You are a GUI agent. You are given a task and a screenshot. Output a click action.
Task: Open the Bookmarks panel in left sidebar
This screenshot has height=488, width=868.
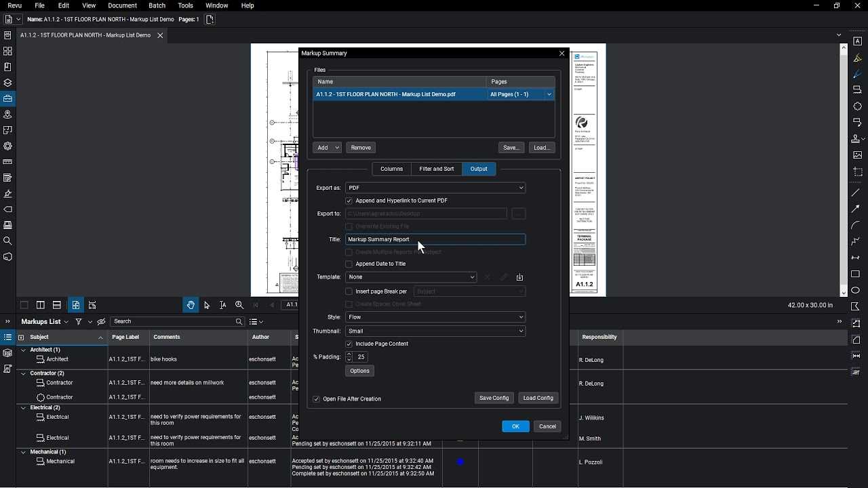coord(7,67)
